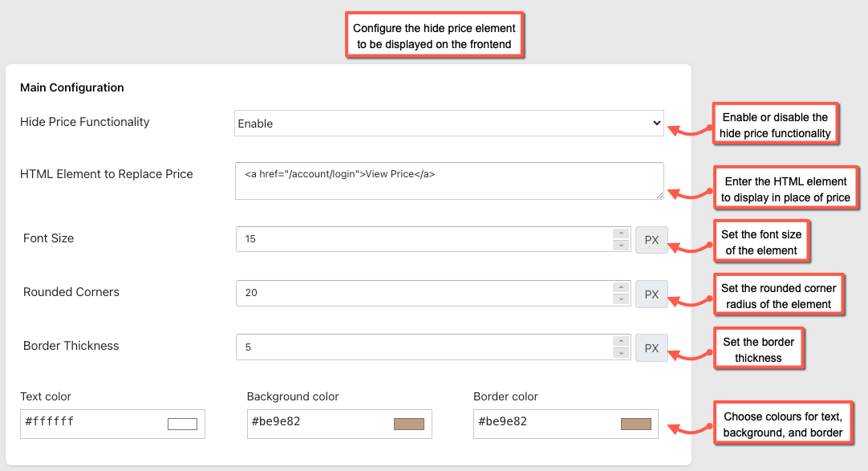868x471 pixels.
Task: Increase Border Thickness with the up arrow
Action: 621,342
